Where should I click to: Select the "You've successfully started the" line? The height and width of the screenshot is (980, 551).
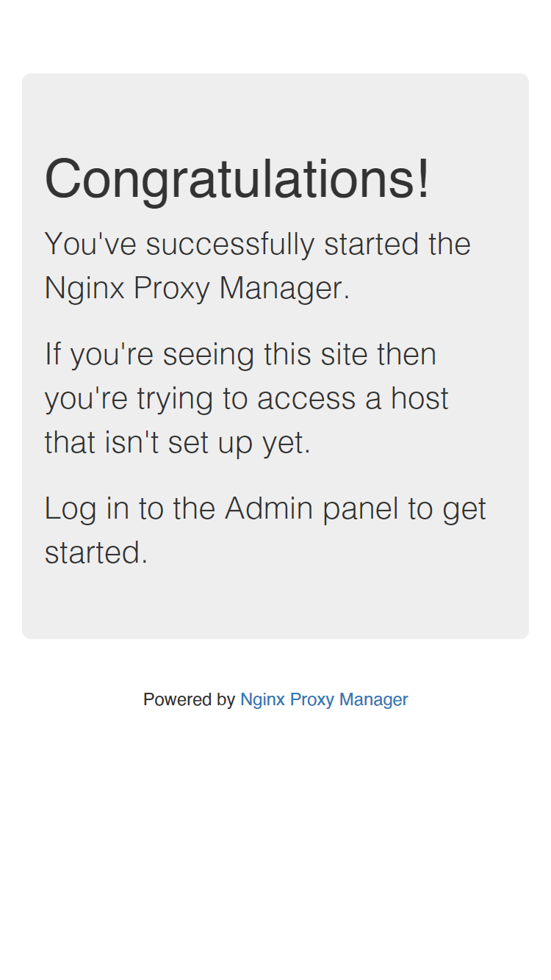coord(258,244)
